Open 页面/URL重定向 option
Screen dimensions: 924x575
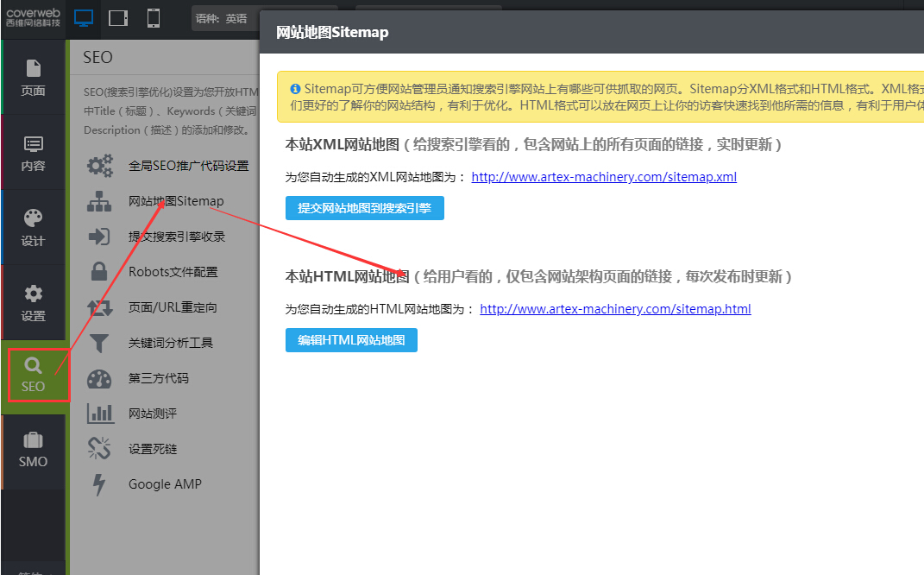pos(173,307)
